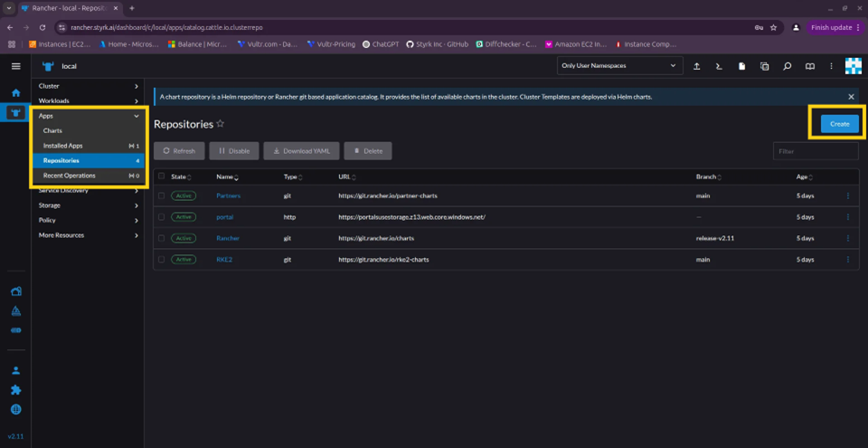Open the user avatar menu

click(853, 66)
